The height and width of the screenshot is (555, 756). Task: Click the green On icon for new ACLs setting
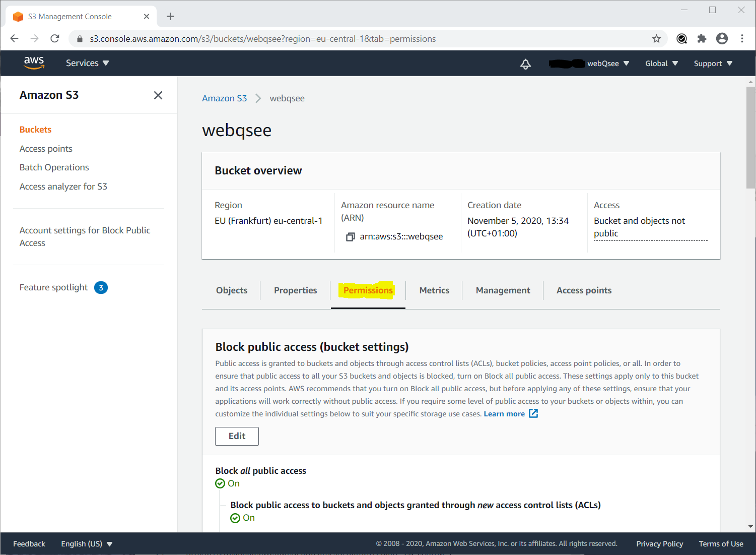235,518
